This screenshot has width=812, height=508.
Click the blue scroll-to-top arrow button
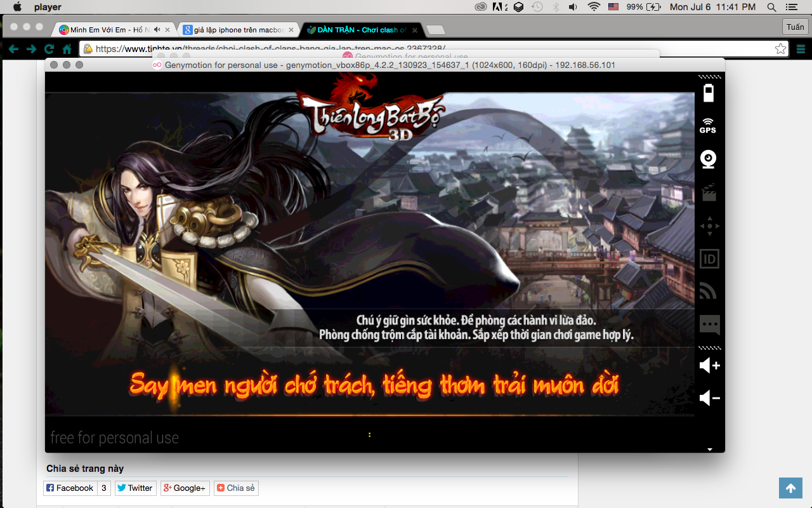[x=790, y=488]
